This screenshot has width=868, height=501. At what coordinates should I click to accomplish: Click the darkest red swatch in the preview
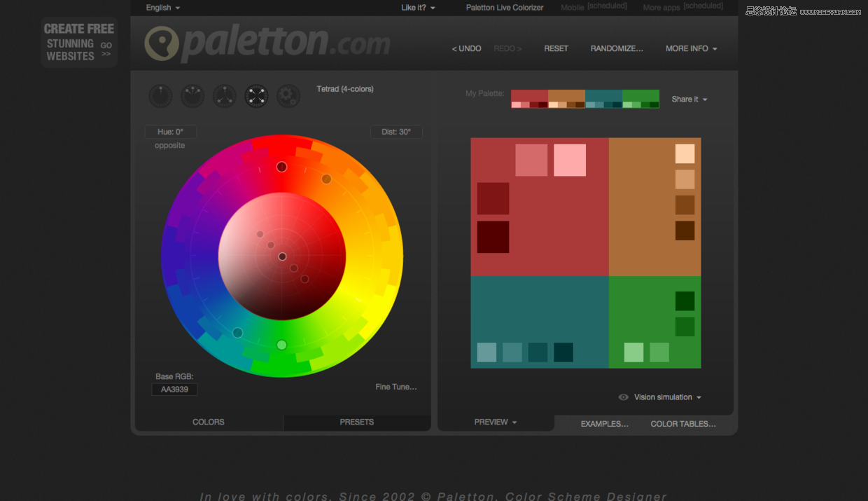point(493,237)
